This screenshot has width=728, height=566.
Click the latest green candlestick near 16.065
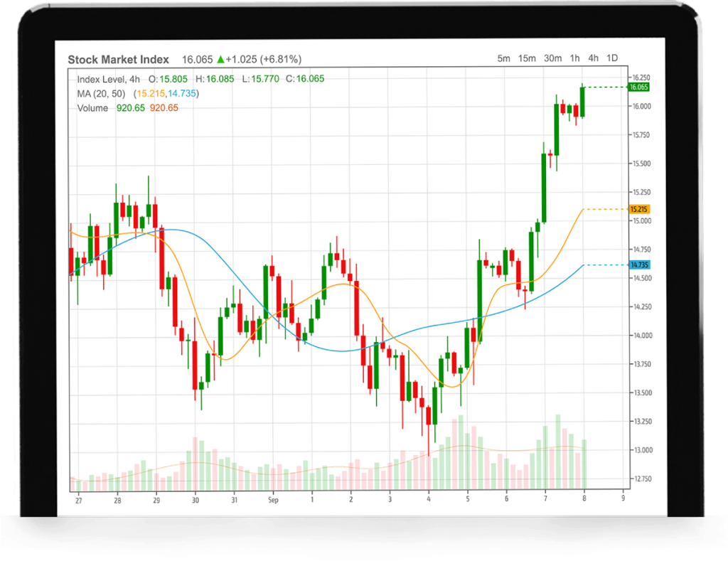coord(582,101)
